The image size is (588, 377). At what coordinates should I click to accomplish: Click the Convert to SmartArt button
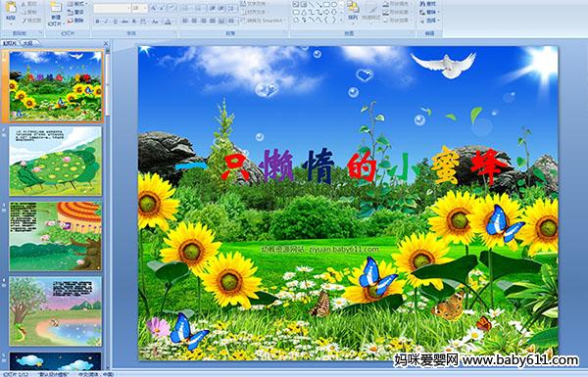263,21
